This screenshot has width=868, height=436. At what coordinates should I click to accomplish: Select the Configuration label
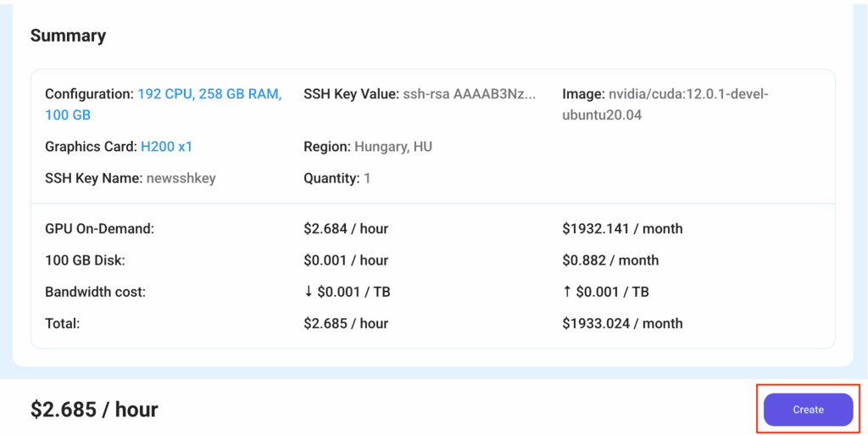click(90, 94)
